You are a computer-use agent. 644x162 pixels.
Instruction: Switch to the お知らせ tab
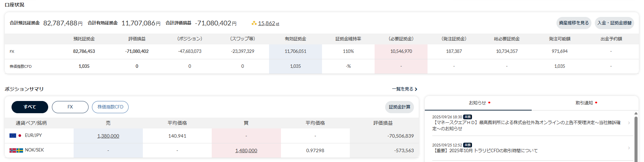(478, 103)
